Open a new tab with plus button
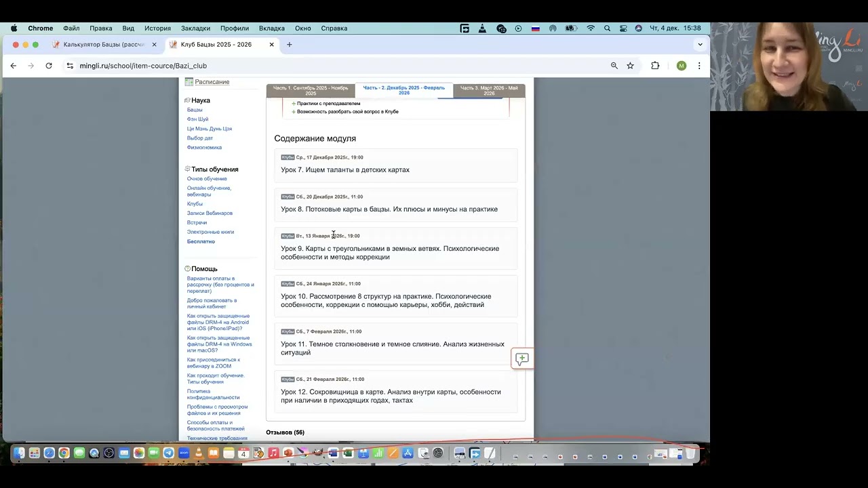 click(x=290, y=45)
